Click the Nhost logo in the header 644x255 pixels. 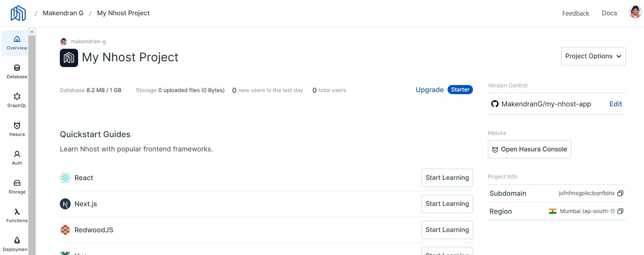pos(18,13)
